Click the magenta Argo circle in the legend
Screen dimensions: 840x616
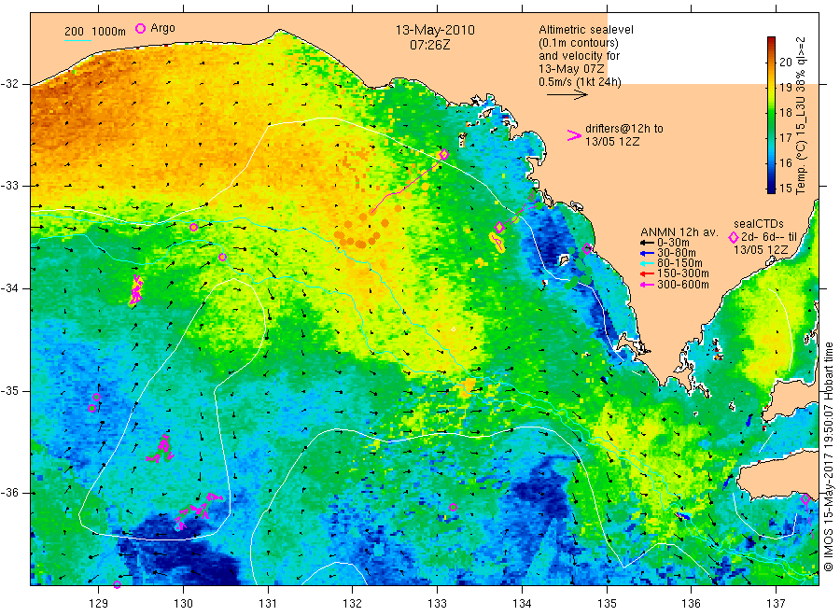(140, 28)
